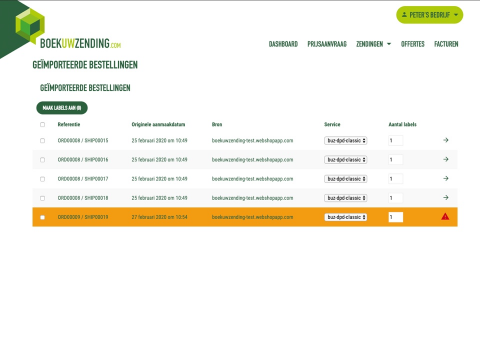This screenshot has width=480, height=360.
Task: Open order SHIP00018 via its arrow icon
Action: tap(446, 198)
